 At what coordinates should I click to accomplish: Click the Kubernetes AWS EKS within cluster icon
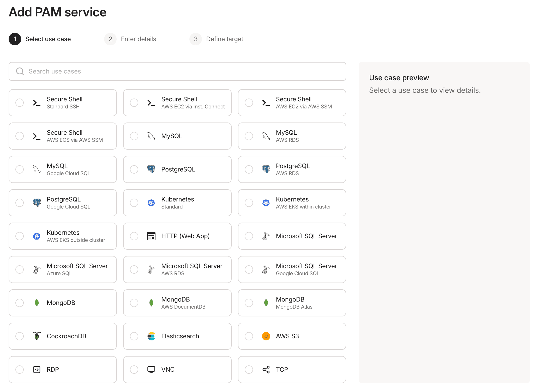[266, 203]
